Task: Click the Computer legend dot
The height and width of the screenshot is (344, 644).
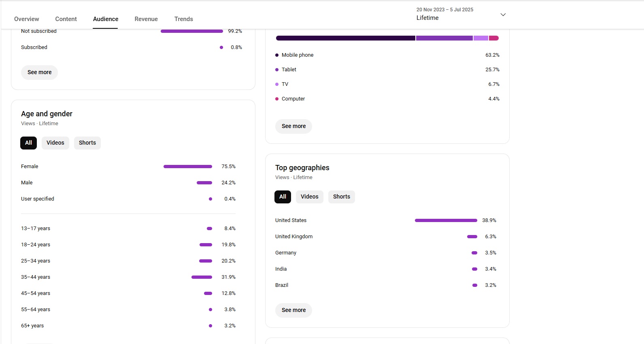Action: click(277, 99)
